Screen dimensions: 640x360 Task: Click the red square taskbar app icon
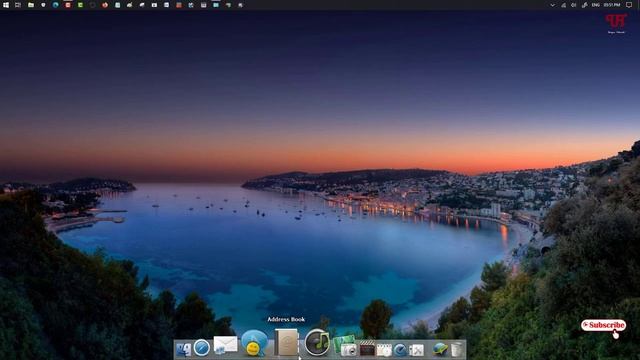68,5
